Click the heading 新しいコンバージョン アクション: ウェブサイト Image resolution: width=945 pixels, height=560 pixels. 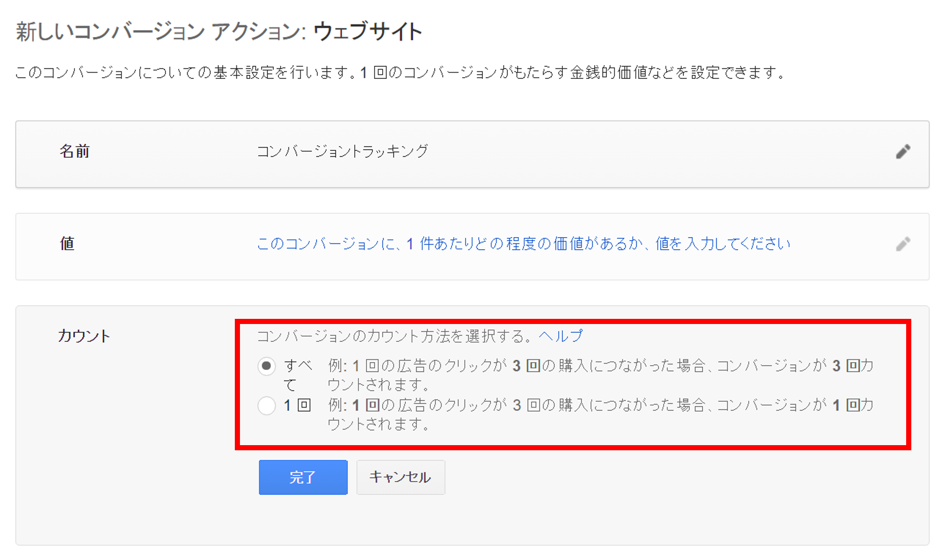219,31
